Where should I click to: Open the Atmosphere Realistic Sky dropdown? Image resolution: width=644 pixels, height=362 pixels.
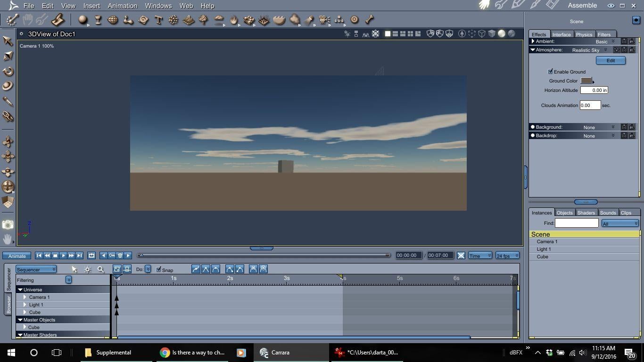click(x=606, y=50)
